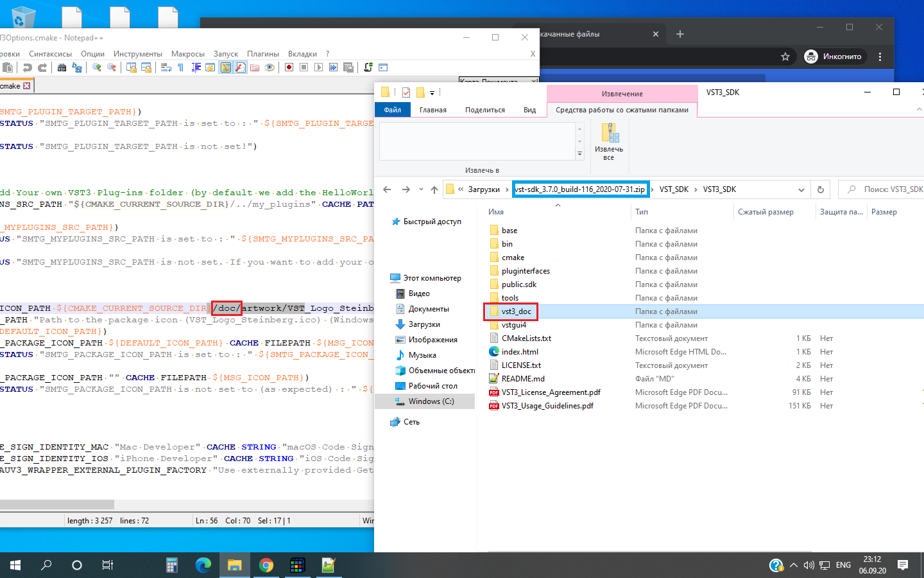Select Windows (C:) in navigation pane
924x578 pixels.
click(431, 401)
